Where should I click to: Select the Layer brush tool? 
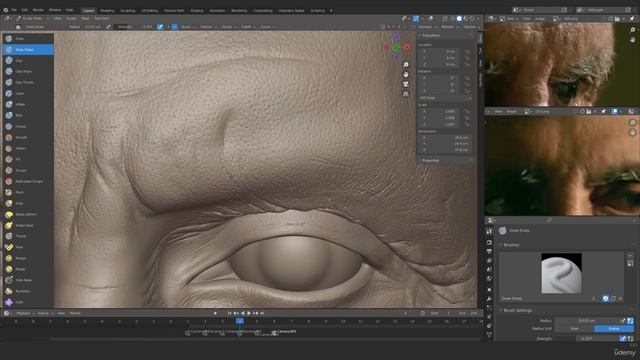(x=28, y=93)
